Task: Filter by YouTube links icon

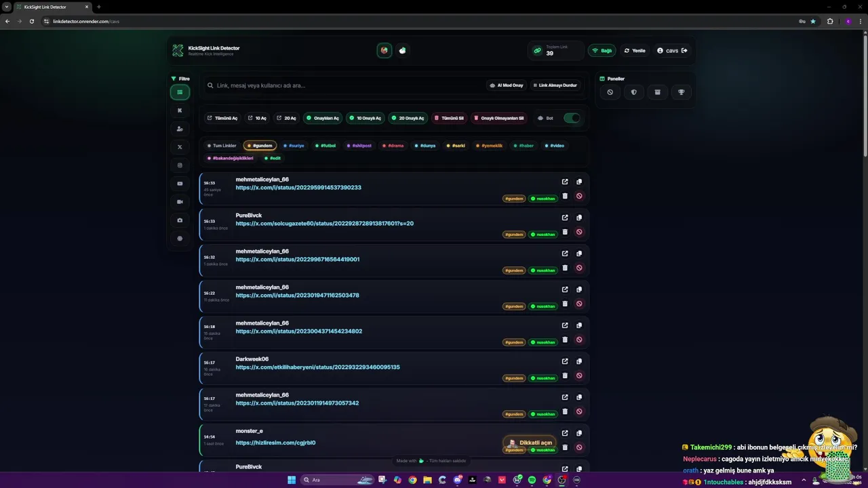Action: pyautogui.click(x=180, y=184)
